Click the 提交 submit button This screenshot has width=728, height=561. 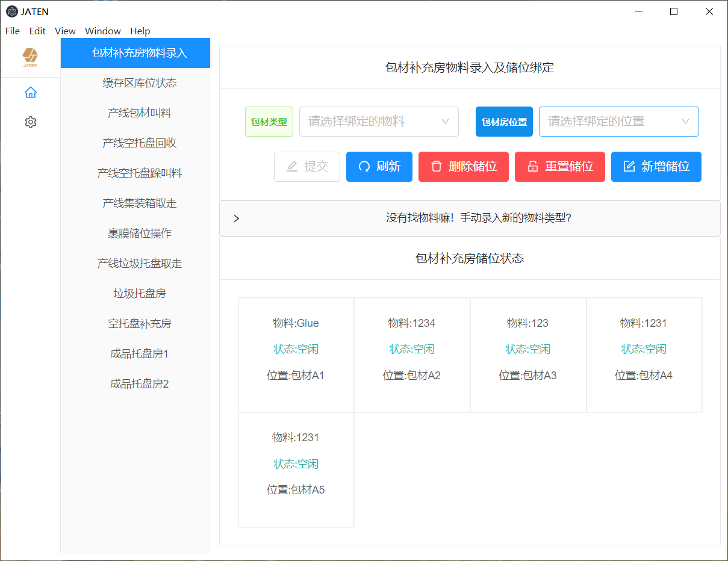pos(307,167)
